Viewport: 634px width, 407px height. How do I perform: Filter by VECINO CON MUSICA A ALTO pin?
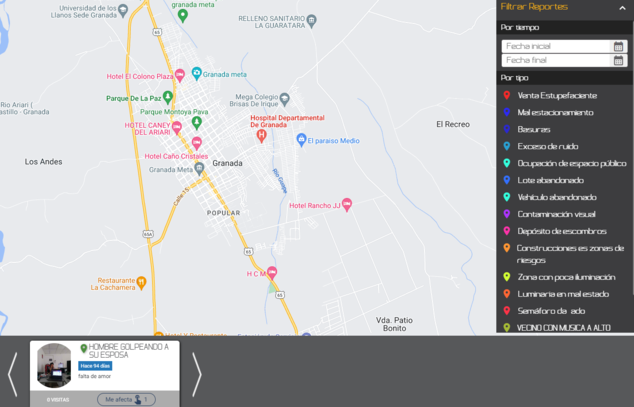(507, 328)
